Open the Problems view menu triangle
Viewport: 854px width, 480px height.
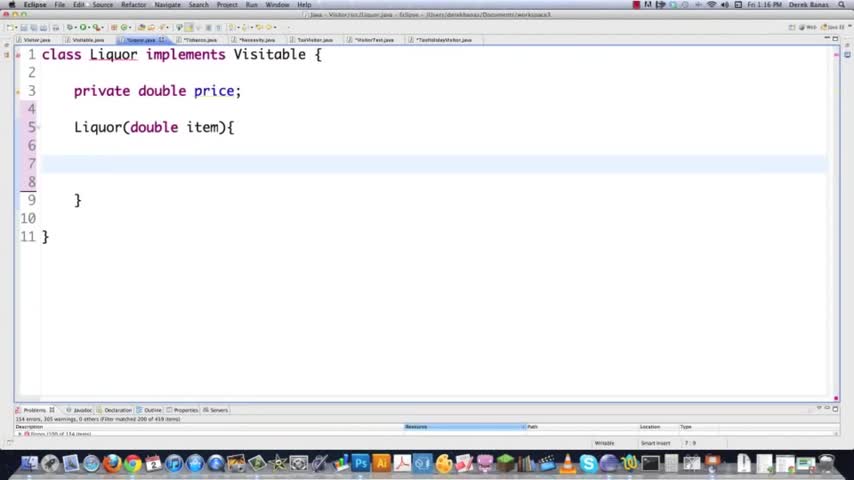click(819, 408)
